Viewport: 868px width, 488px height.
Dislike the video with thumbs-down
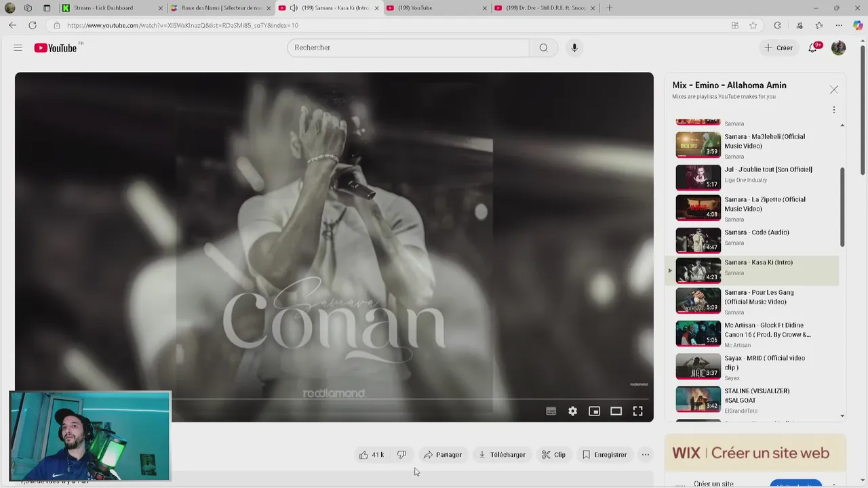tap(401, 455)
